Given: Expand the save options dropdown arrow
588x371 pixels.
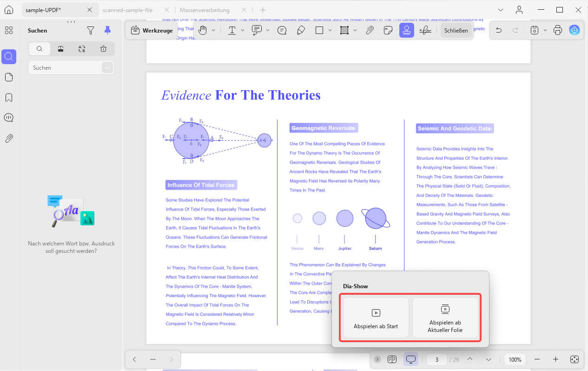Looking at the screenshot, I should (x=545, y=30).
